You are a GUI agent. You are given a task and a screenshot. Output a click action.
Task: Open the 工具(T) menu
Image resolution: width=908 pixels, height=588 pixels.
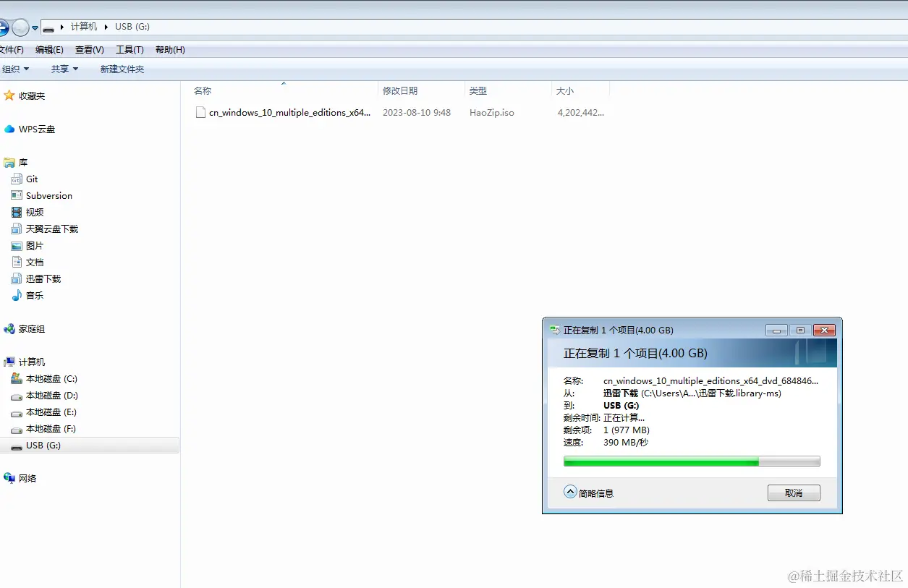click(x=130, y=50)
